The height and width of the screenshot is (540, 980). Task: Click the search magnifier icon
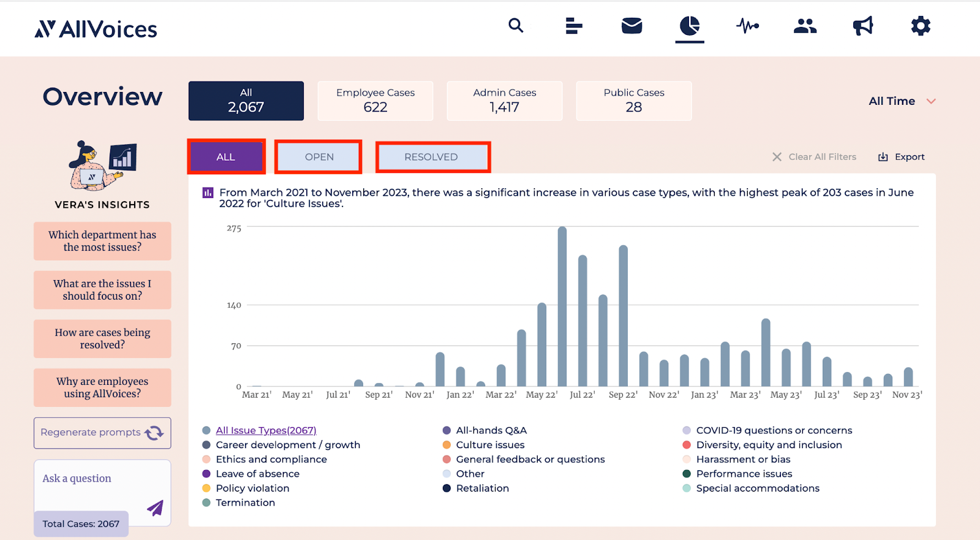click(516, 26)
